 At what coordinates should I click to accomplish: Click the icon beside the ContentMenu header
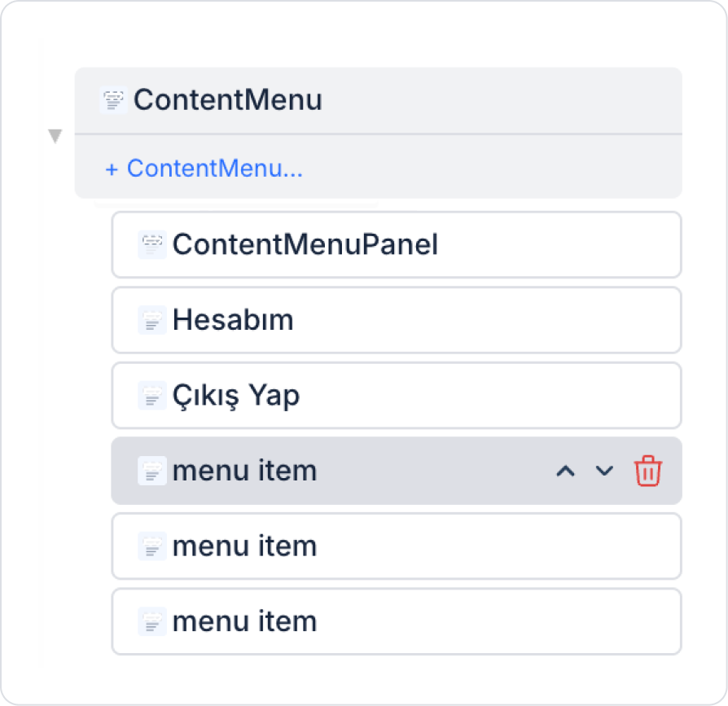click(x=114, y=100)
